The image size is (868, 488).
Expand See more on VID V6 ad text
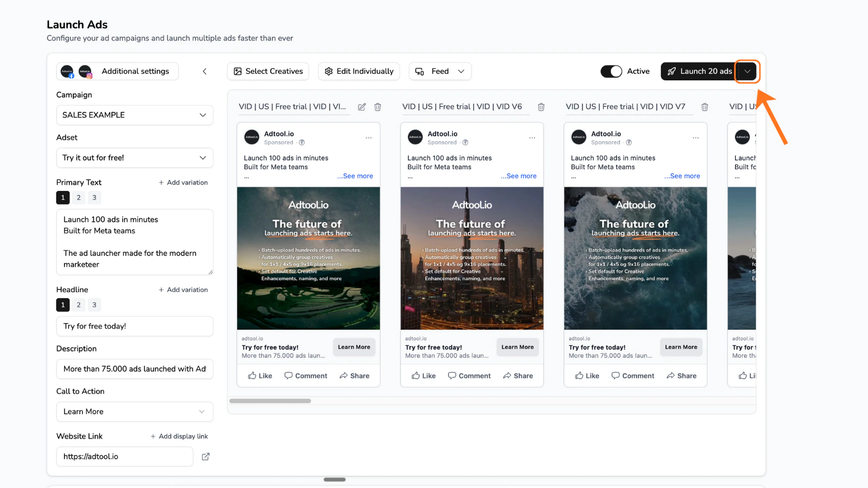pos(519,176)
